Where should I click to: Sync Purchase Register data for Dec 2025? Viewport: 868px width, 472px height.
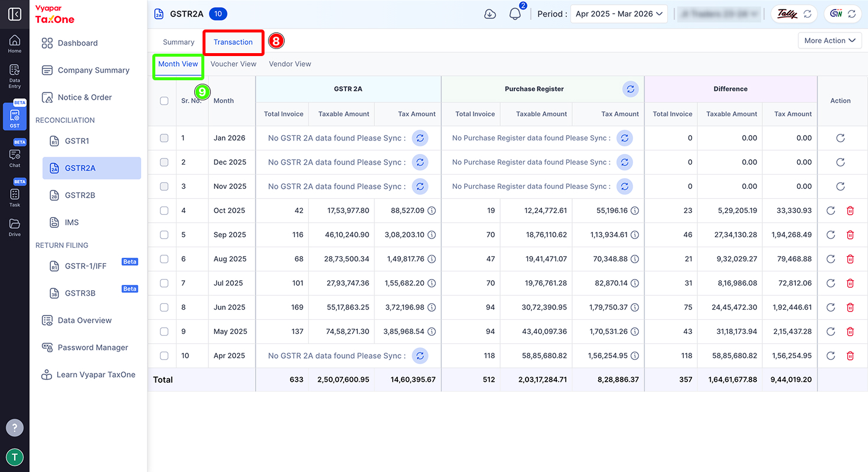625,162
